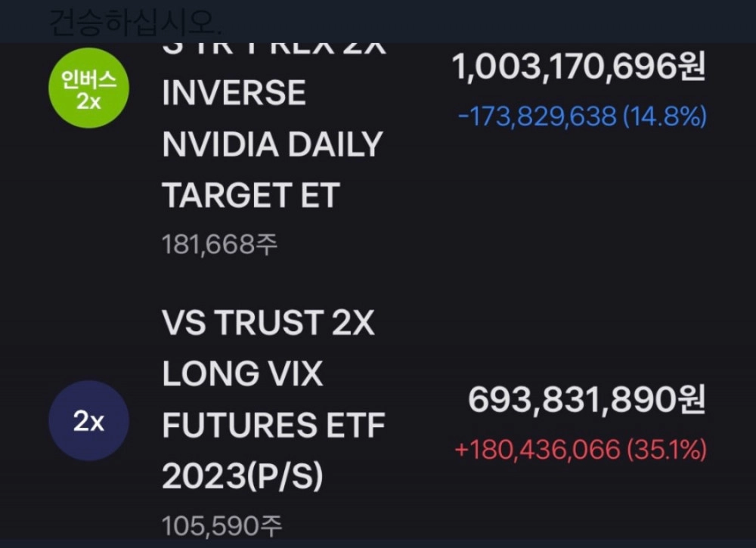Image resolution: width=756 pixels, height=548 pixels.
Task: Tap the +180,436,066 gain amount
Action: coord(538,450)
